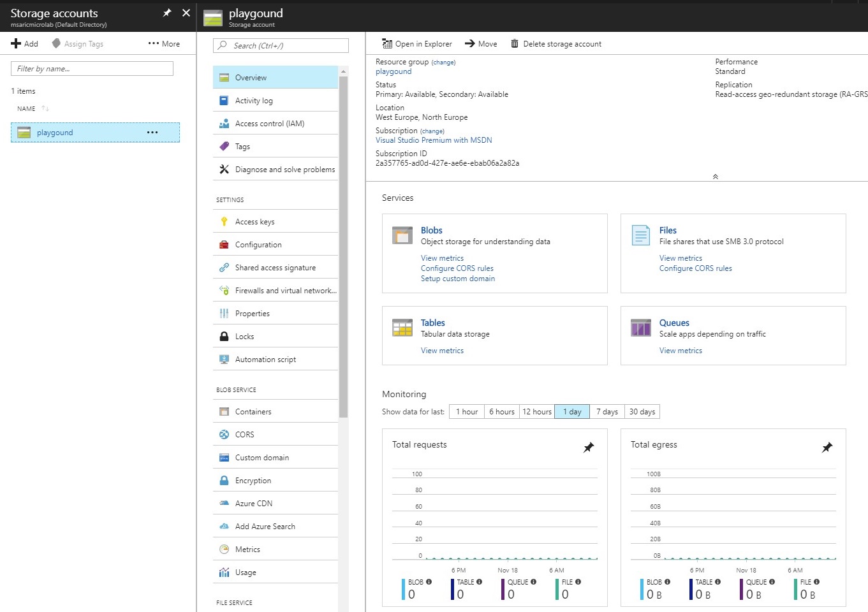Open the More menu in Storage accounts

[164, 43]
